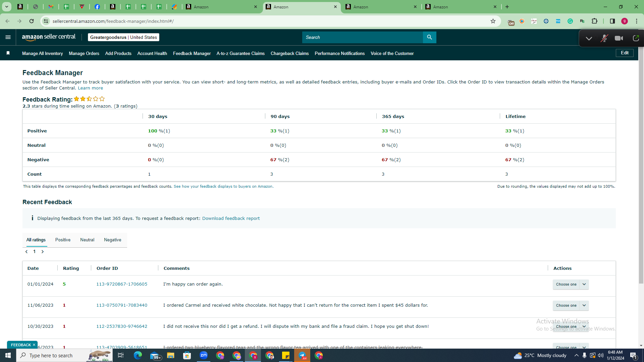Image resolution: width=644 pixels, height=362 pixels.
Task: Open the Chrome extensions puzzle menu
Action: point(594,21)
